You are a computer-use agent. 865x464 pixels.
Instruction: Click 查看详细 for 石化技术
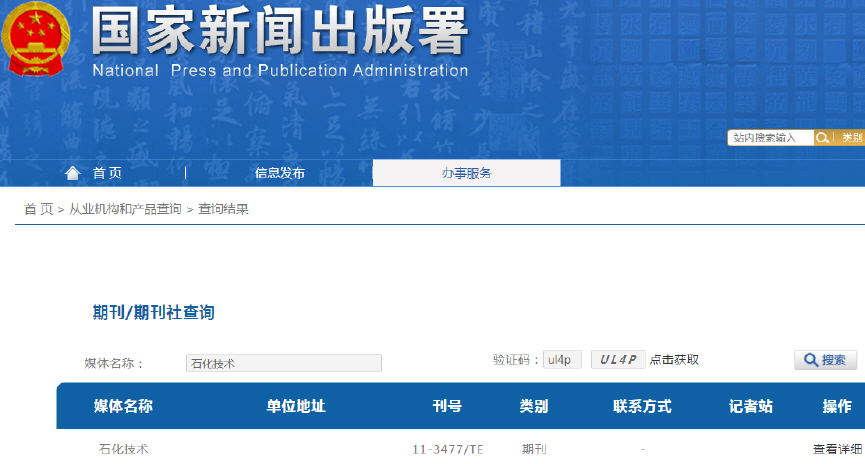837,449
